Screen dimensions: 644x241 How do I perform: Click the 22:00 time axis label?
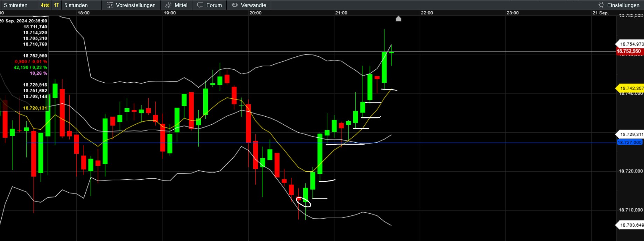pyautogui.click(x=427, y=13)
